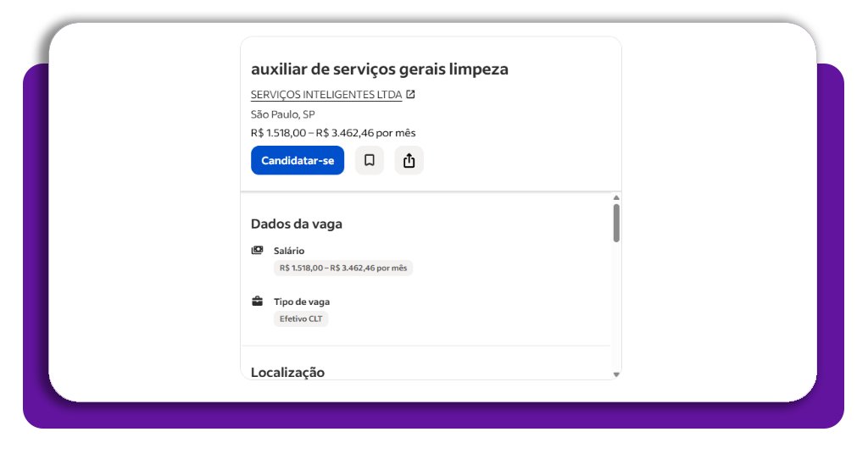Select the Efetivo CLT tag
Viewport: 868px width, 454px height.
(x=301, y=318)
